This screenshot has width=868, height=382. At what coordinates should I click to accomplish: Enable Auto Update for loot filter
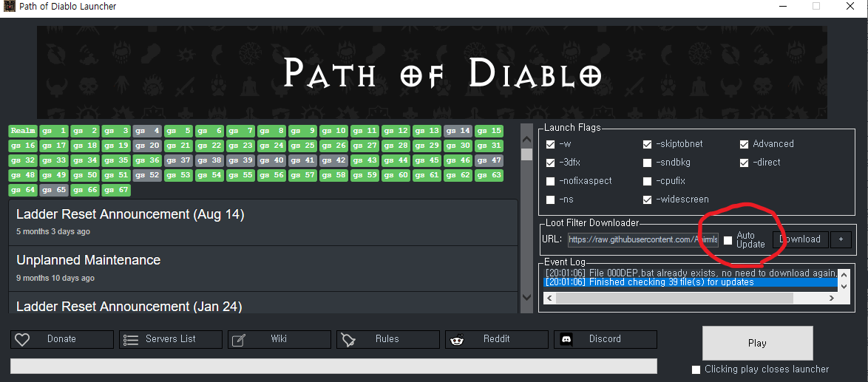click(x=728, y=240)
